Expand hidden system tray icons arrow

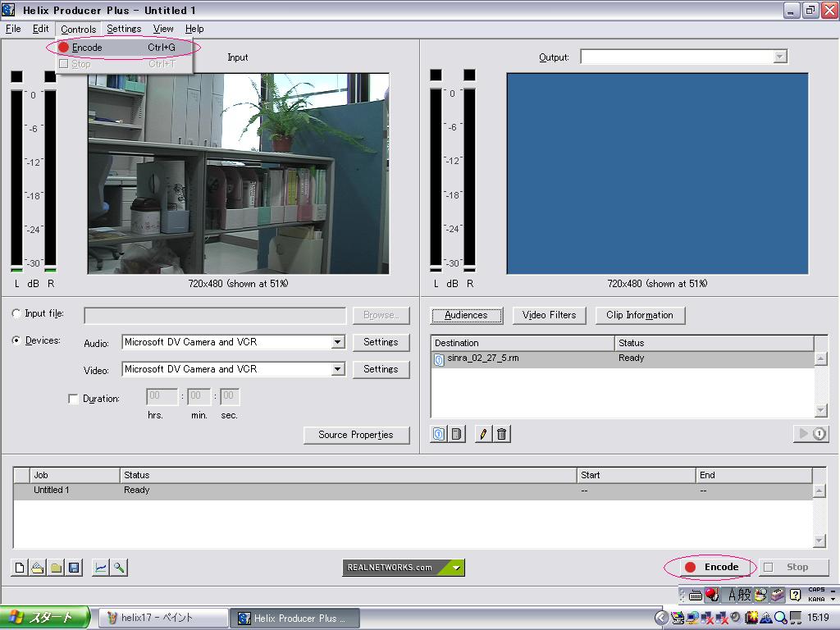[x=662, y=619]
